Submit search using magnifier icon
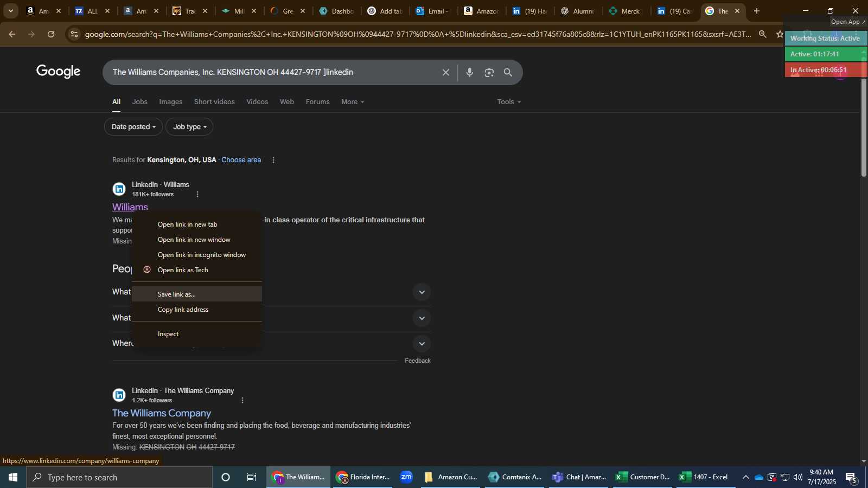 tap(508, 72)
